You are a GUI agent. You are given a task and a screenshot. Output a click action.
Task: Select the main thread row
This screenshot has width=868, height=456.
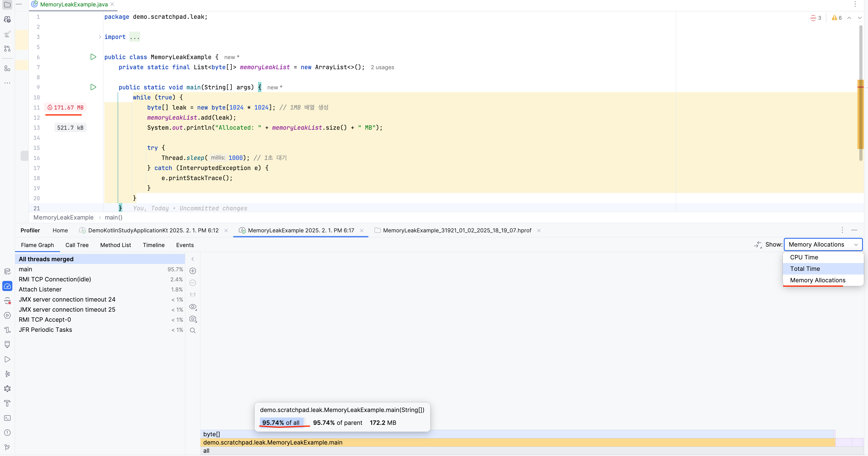coord(100,269)
